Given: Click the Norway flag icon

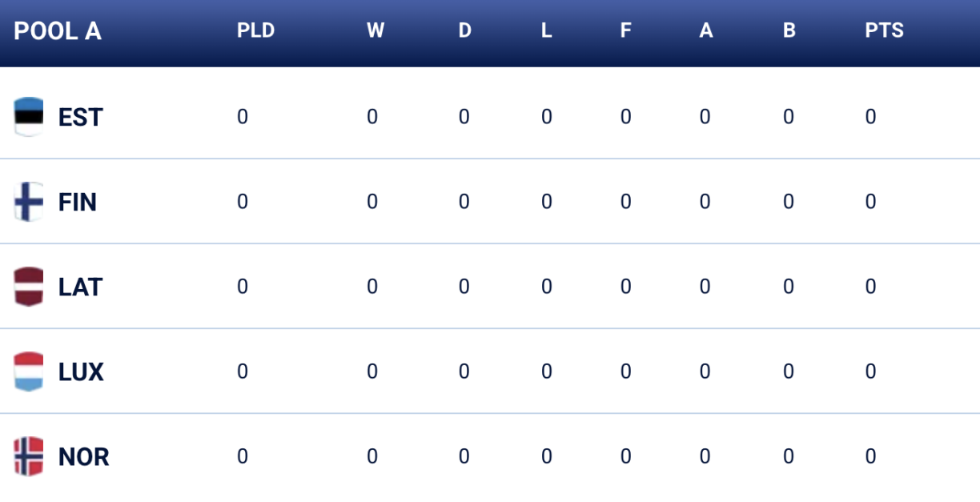Looking at the screenshot, I should (x=29, y=456).
